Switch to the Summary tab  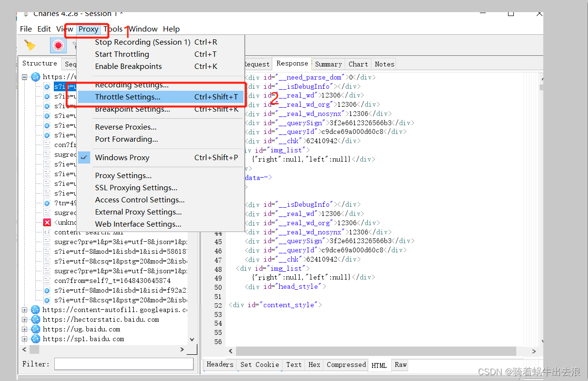[328, 64]
